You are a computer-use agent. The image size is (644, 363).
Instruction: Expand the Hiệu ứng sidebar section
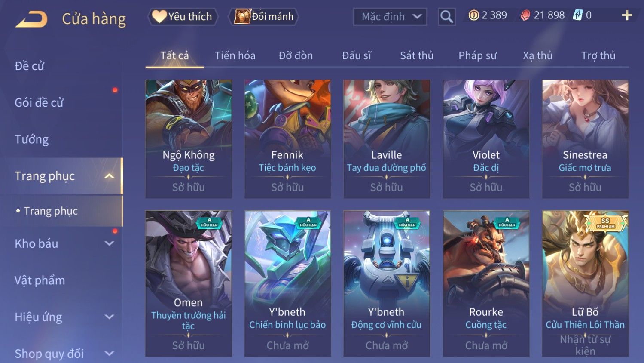click(109, 317)
